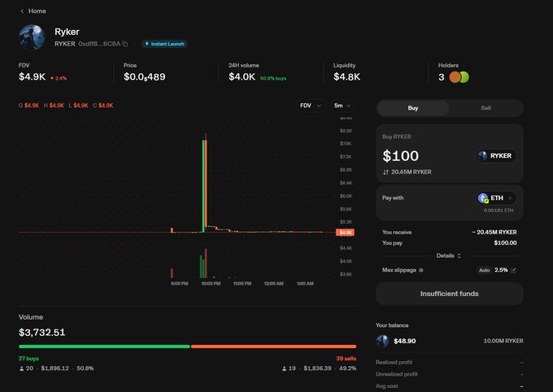This screenshot has height=392, width=553.
Task: Click the sellers person icon beside 19
Action: [x=285, y=368]
